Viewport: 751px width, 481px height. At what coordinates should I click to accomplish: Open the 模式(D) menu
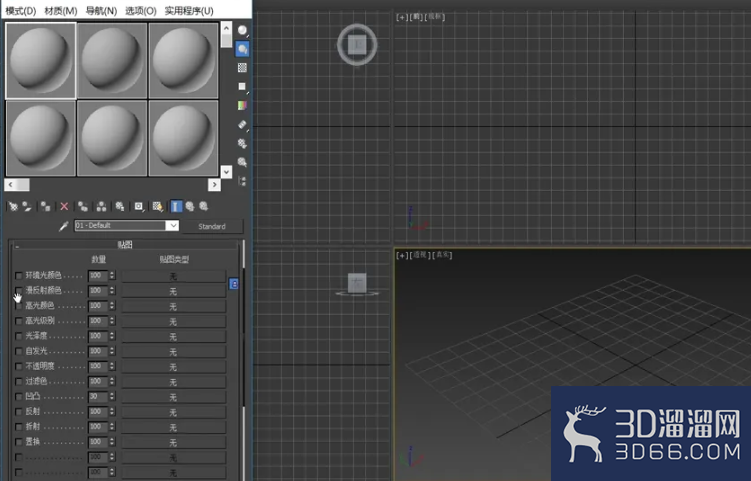coord(21,11)
